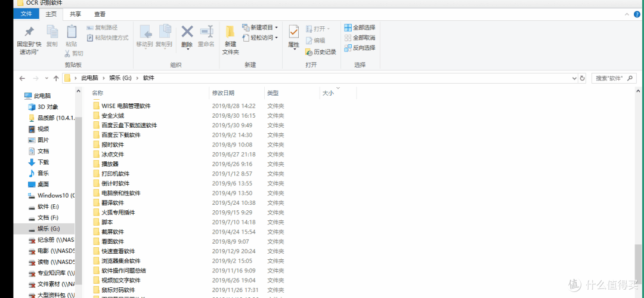
Task: Click the 重命名 rename icon
Action: (x=206, y=32)
